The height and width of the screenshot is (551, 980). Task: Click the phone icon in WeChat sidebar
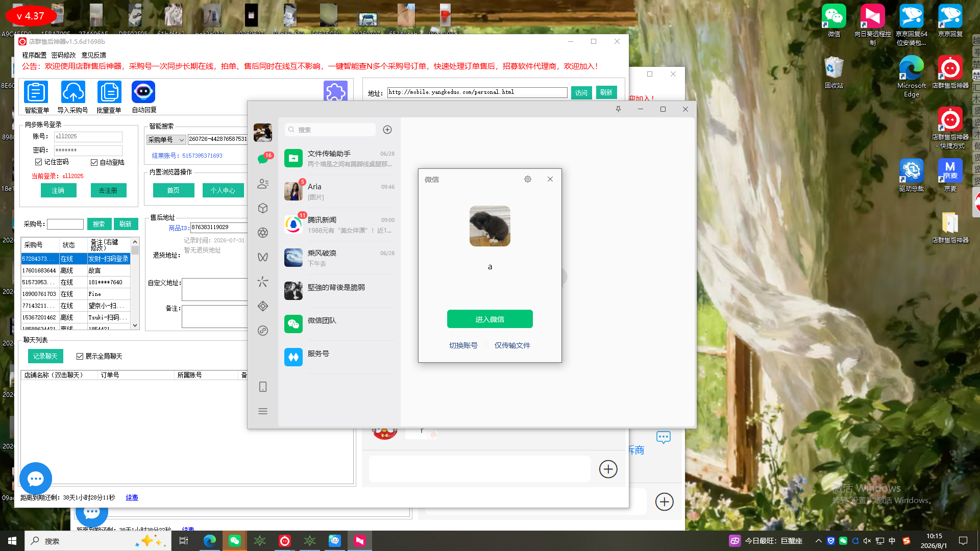tap(263, 387)
